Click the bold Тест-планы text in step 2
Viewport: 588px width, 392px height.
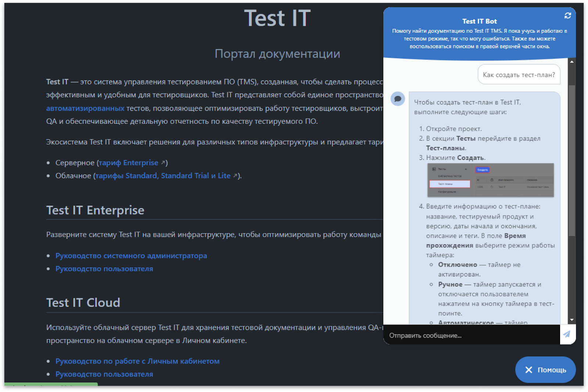point(445,148)
